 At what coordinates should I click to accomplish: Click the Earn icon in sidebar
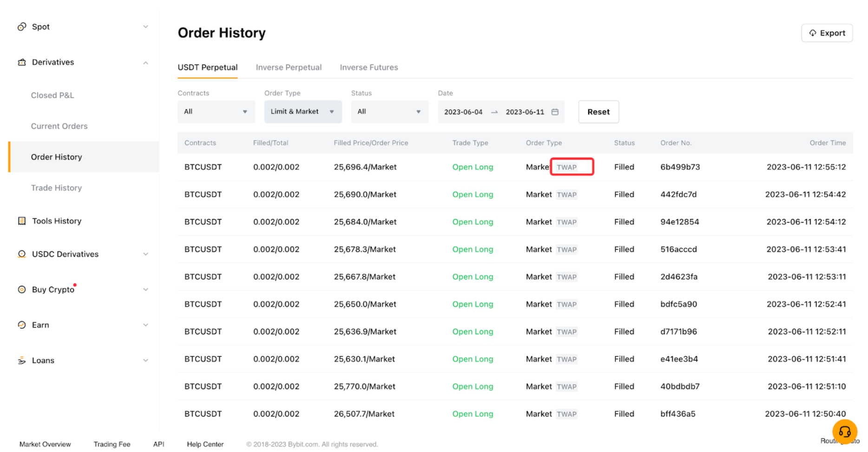pyautogui.click(x=22, y=325)
